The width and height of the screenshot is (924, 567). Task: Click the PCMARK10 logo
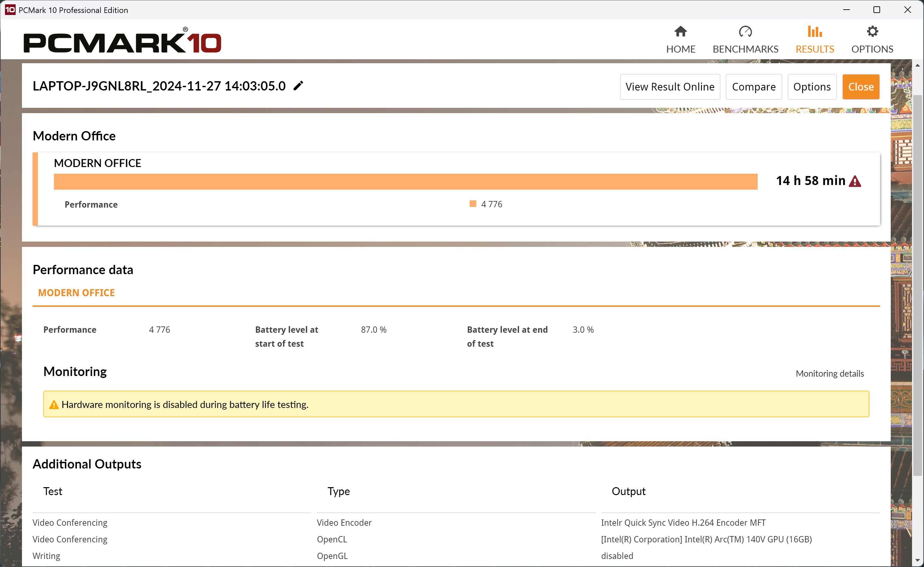tap(122, 42)
